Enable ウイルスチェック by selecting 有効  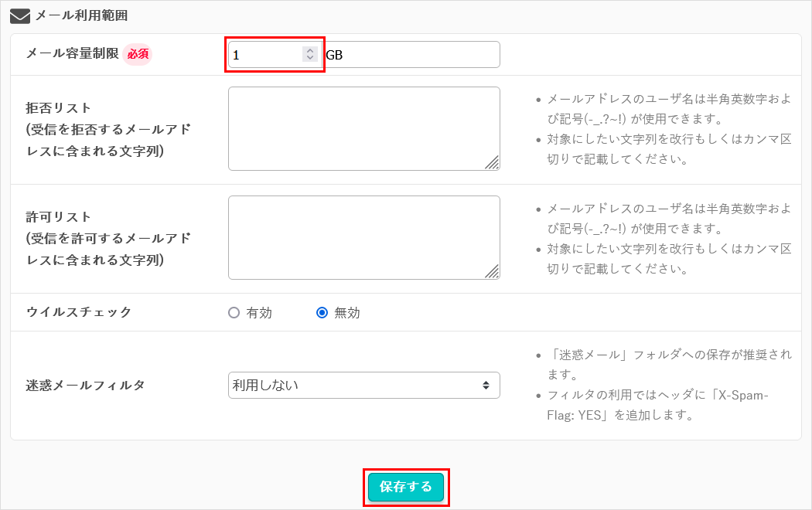[x=234, y=312]
